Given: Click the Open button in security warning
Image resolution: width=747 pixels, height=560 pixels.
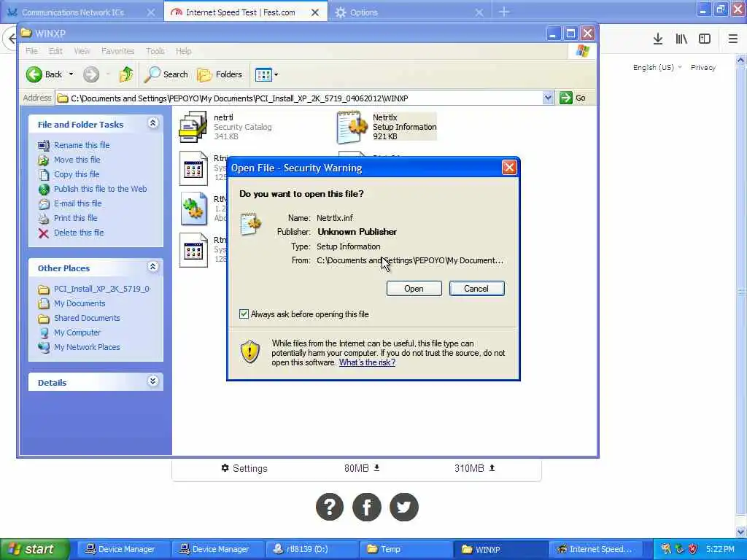Looking at the screenshot, I should [x=414, y=289].
